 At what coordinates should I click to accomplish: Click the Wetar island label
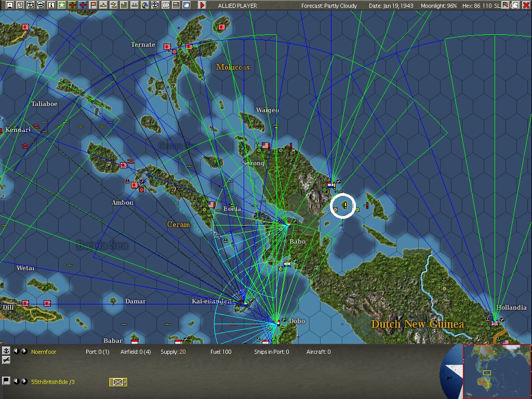point(25,268)
